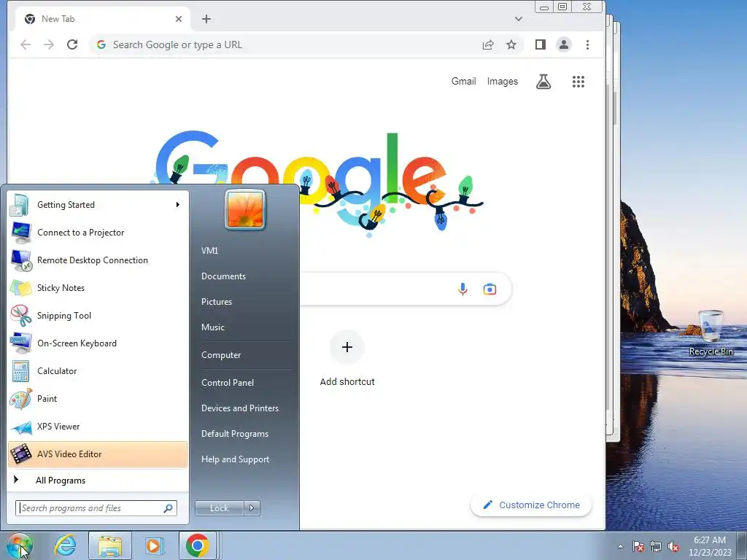Click the magnifier icon in Start search box
747x560 pixels.
tap(169, 508)
